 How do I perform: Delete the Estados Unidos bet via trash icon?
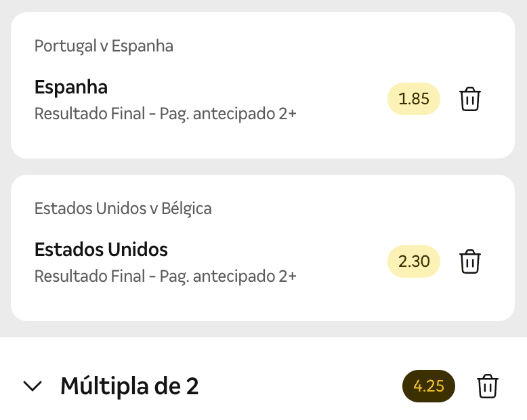tap(470, 261)
